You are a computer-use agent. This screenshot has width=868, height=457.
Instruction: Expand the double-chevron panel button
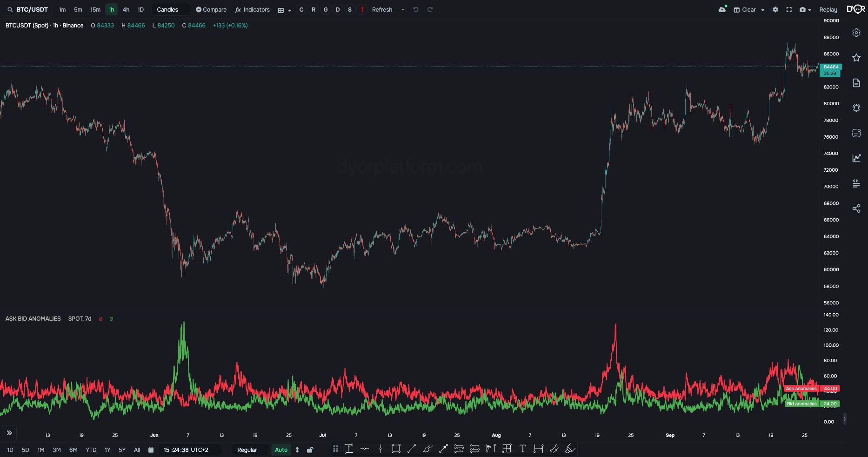pyautogui.click(x=9, y=433)
